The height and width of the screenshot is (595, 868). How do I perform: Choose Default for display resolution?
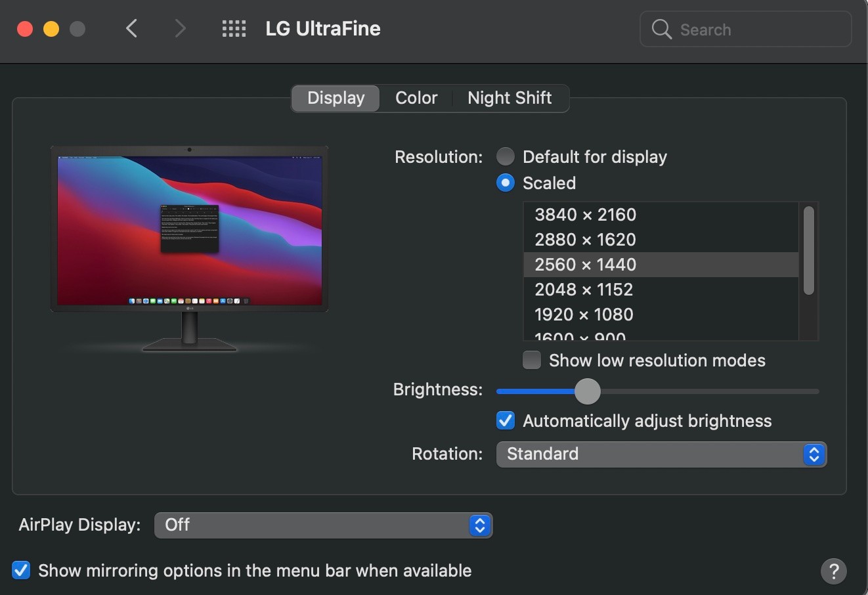pos(506,156)
